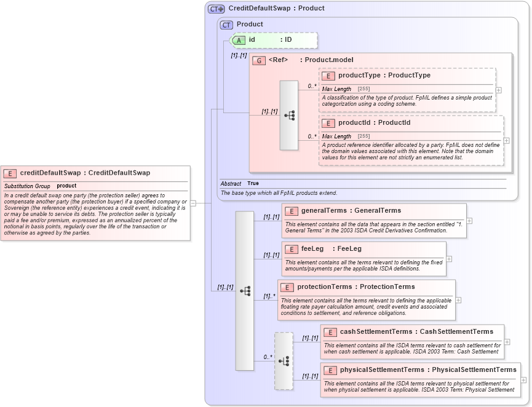This screenshot has height=407, width=532.
Task: Expand the cashSettlementTerms element
Action: (507, 342)
